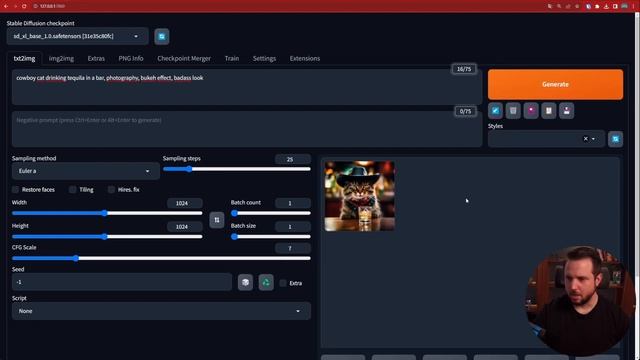Check the seed Extra checkbox
The image size is (640, 360).
(283, 283)
